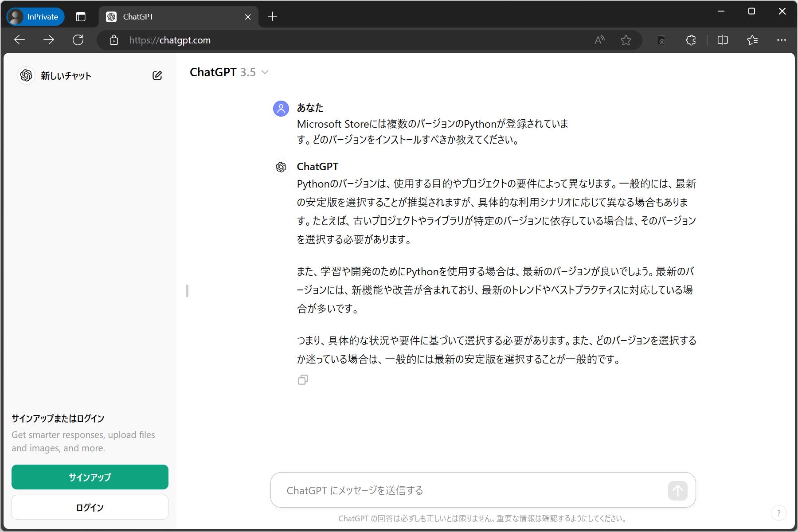798x532 pixels.
Task: Select the ChatGPT browser tab
Action: click(179, 17)
